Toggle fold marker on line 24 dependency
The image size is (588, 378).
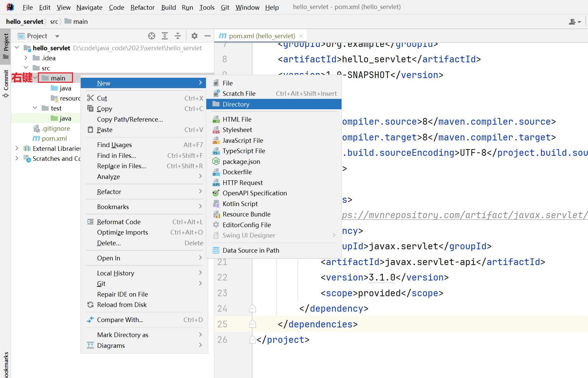252,308
